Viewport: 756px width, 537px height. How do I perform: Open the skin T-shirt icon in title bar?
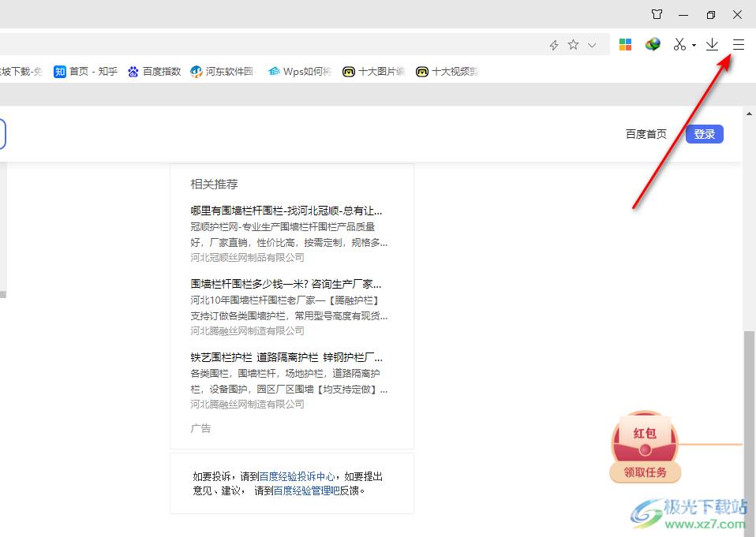(657, 14)
